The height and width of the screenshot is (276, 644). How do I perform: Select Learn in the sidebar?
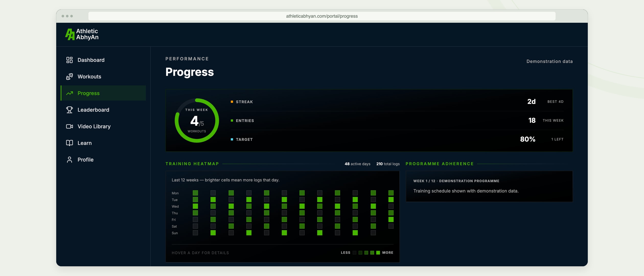pos(103,143)
